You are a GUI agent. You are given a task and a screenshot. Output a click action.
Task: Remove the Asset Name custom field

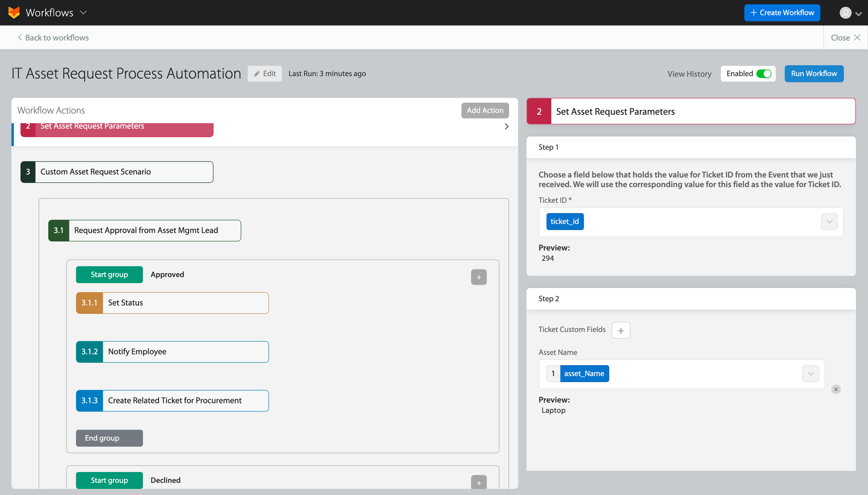[836, 389]
